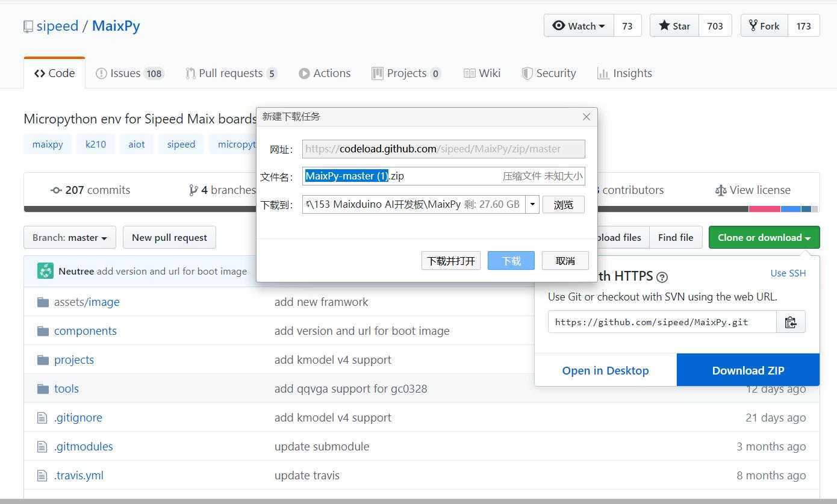View the 73 watchers count
Image resolution: width=837 pixels, height=504 pixels.
[x=627, y=26]
